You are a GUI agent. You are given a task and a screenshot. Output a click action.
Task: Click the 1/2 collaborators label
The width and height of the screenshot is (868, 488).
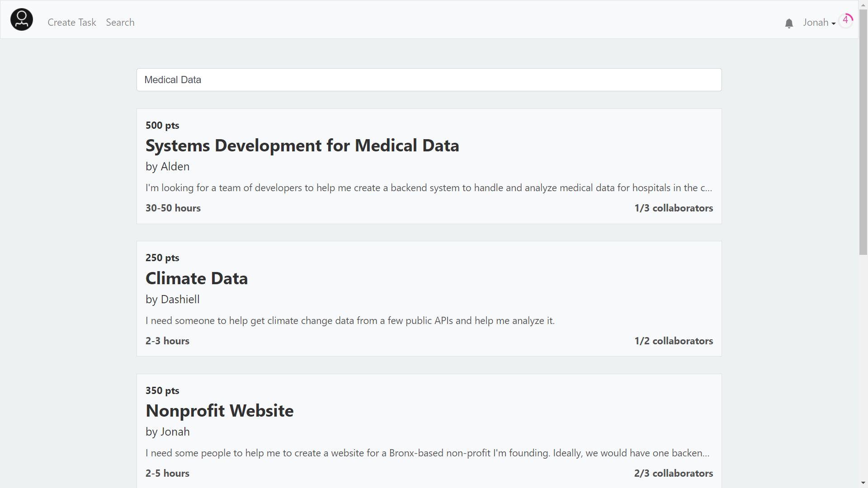673,341
